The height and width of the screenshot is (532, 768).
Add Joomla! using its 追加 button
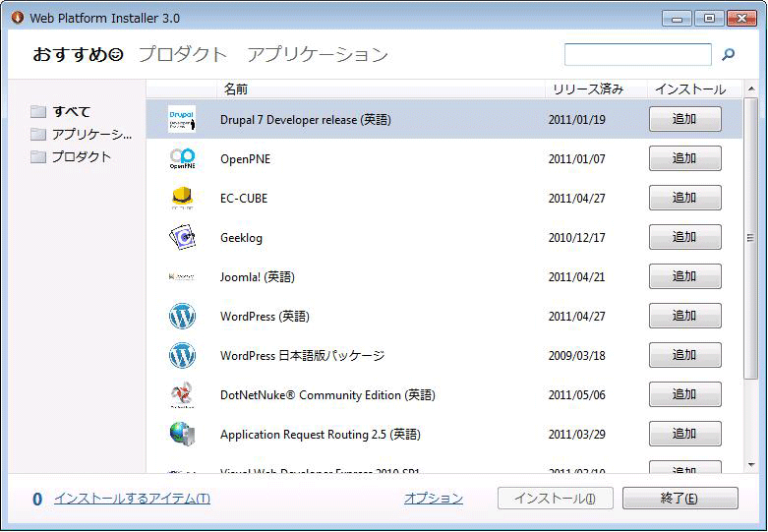point(684,276)
